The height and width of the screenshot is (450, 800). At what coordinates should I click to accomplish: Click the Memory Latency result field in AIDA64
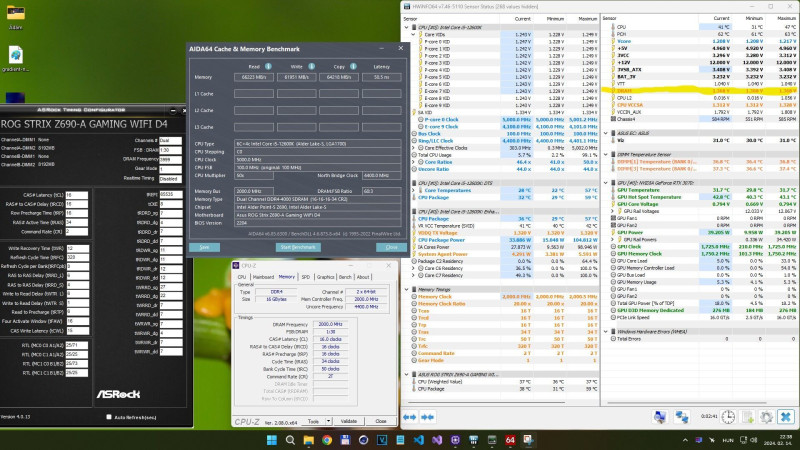382,78
